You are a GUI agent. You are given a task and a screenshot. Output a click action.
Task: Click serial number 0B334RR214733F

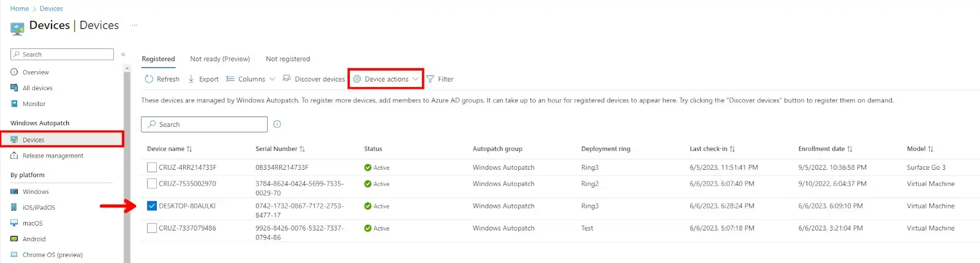point(282,167)
